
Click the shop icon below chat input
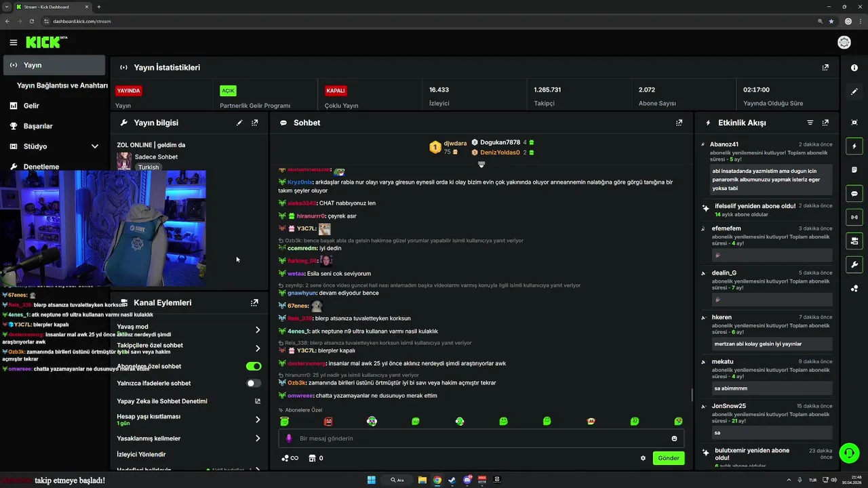pos(312,458)
